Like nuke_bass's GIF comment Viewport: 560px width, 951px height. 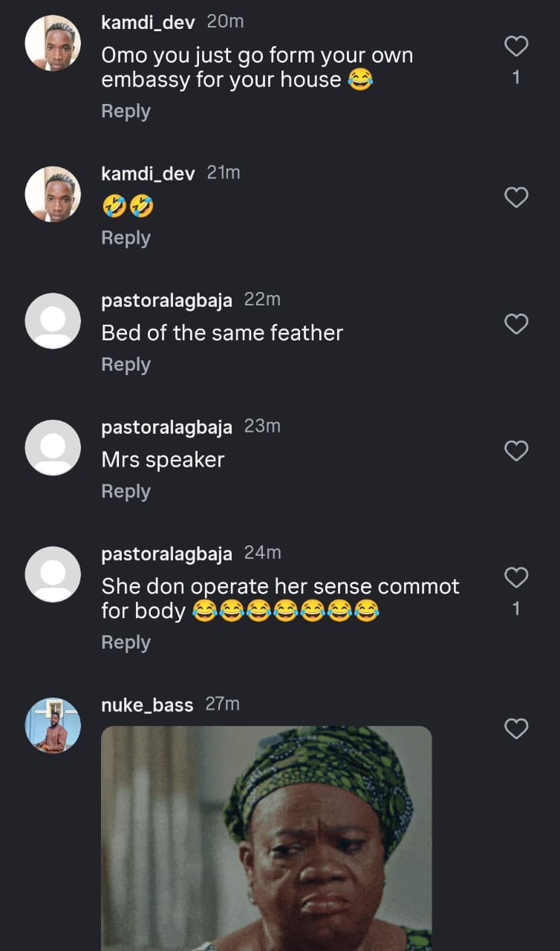tap(516, 729)
